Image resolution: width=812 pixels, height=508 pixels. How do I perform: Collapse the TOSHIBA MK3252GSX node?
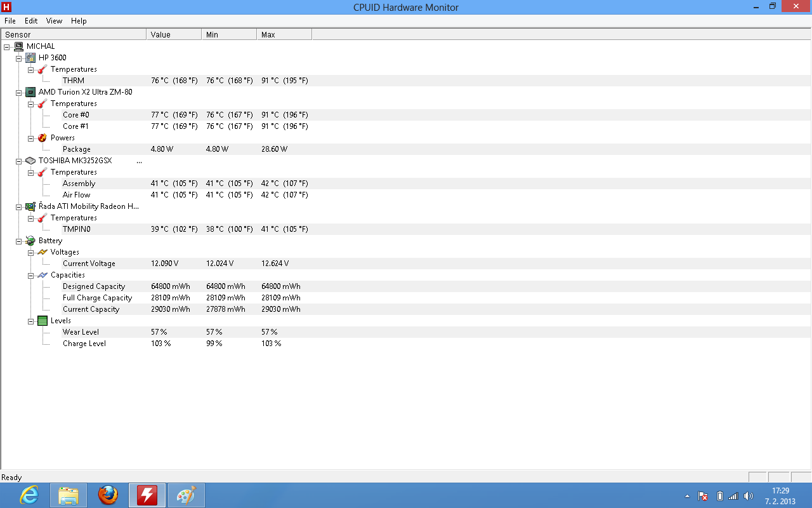click(19, 161)
